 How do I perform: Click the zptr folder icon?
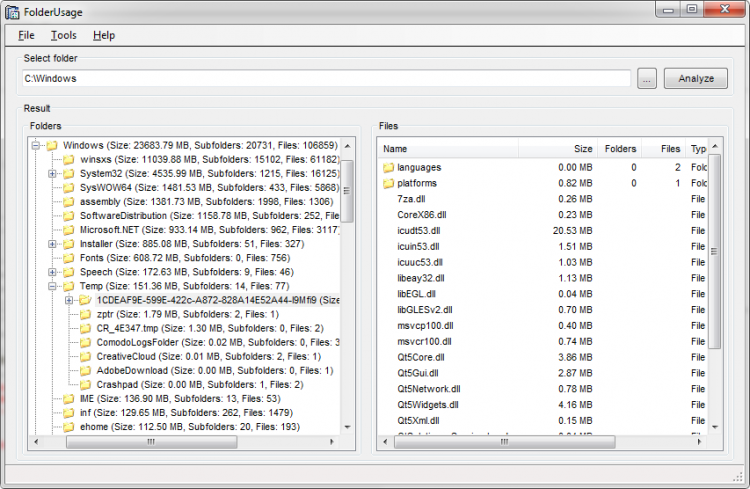pos(86,314)
